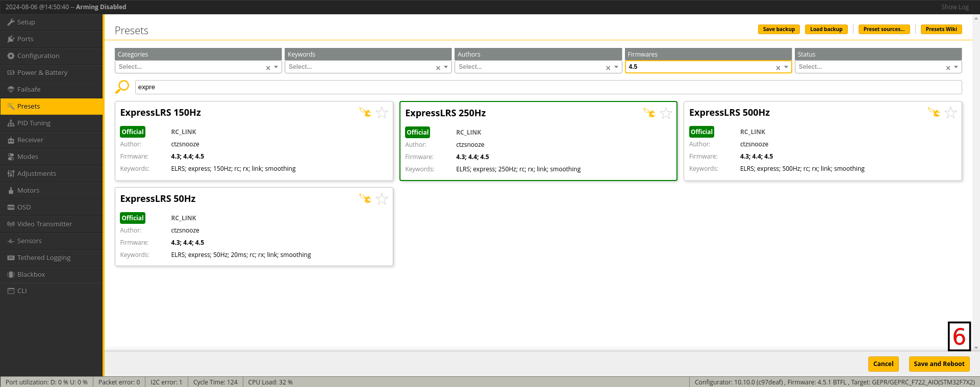The height and width of the screenshot is (387, 980).
Task: Open the ExpressLRS 500Hz preset title
Action: click(x=729, y=113)
